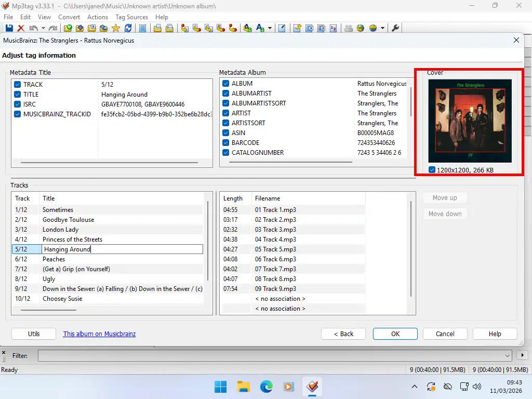Screen dimensions: 532x399
Task: Show hidden system tray icons chevron
Action: point(414,387)
